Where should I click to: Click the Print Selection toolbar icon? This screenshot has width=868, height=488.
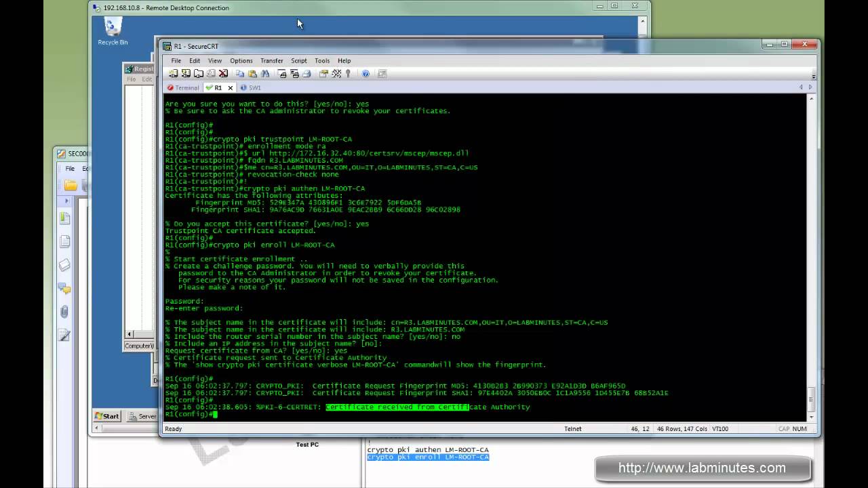click(294, 73)
